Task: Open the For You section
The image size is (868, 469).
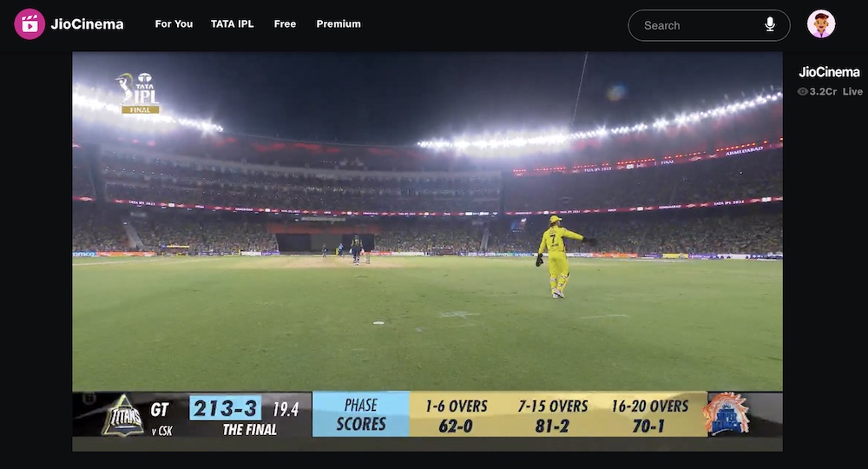Action: click(174, 24)
